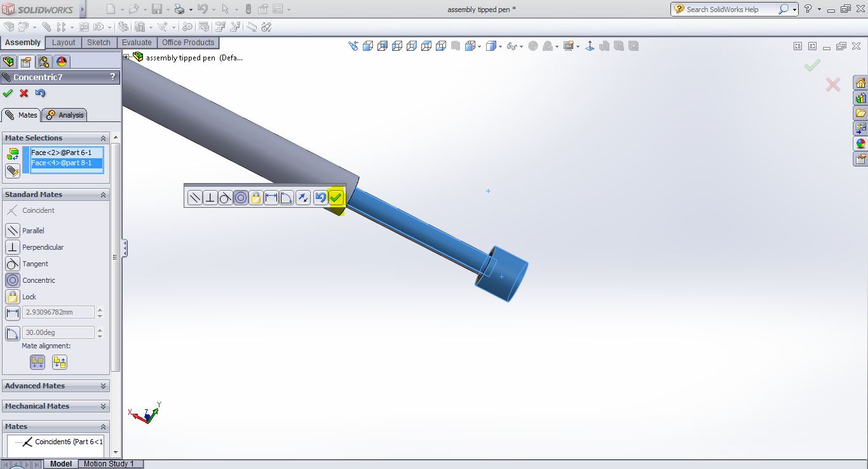Select Tangent mate in the popup toolbar
This screenshot has height=469, width=868.
click(x=226, y=198)
